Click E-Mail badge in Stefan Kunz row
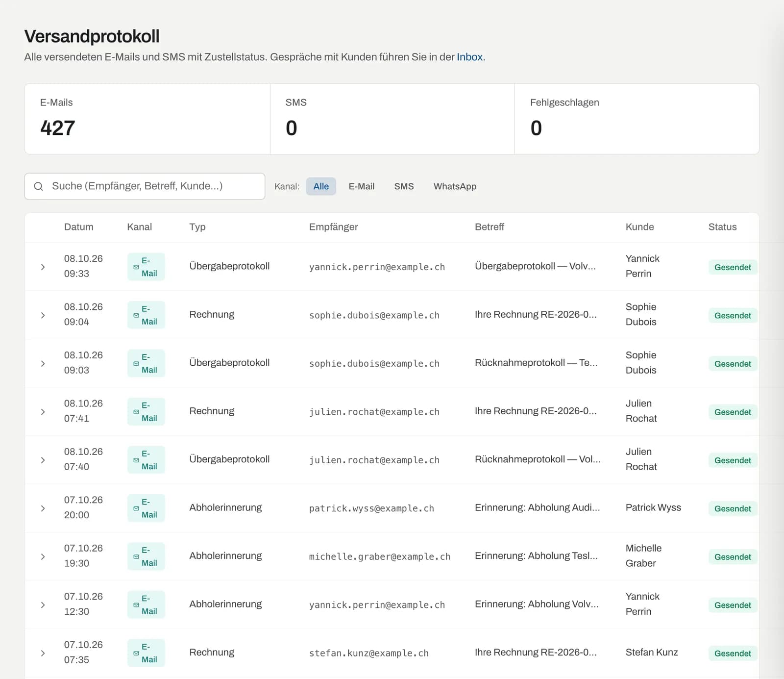 146,653
